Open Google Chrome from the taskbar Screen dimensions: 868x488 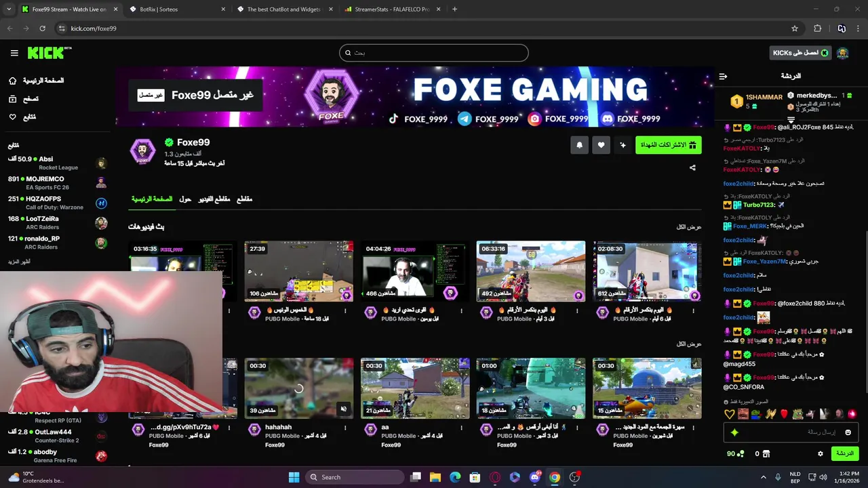[x=555, y=477]
